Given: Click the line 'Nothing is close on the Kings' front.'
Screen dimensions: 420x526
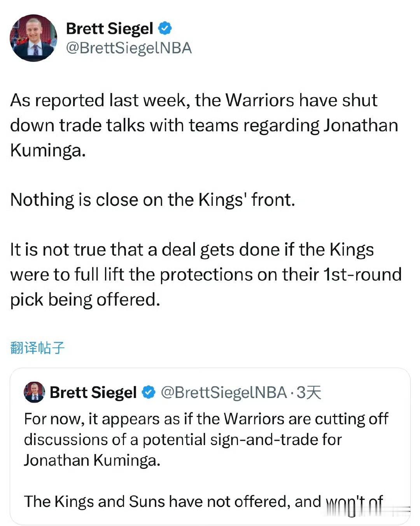Looking at the screenshot, I should (153, 200).
